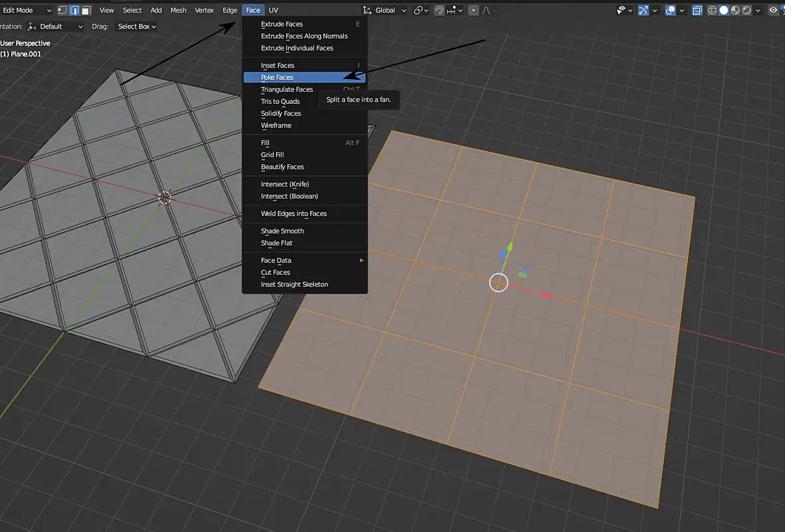Choose Shade Smooth entry
This screenshot has width=785, height=532.
pyautogui.click(x=305, y=231)
